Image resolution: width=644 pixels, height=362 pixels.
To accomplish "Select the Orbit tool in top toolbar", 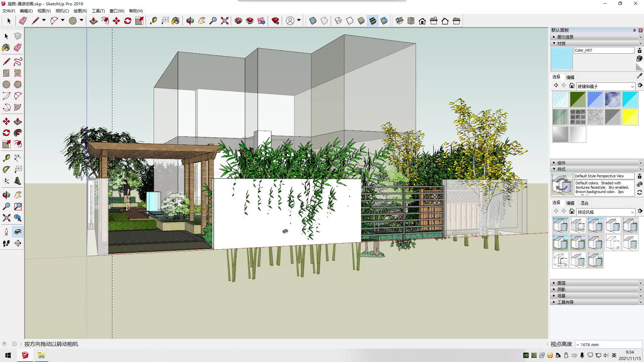I will [x=190, y=21].
